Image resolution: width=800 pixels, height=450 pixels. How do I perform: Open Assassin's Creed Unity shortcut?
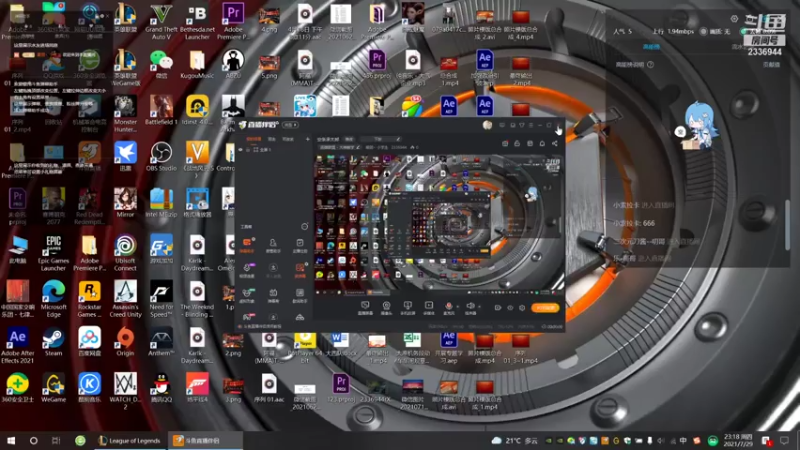[125, 299]
